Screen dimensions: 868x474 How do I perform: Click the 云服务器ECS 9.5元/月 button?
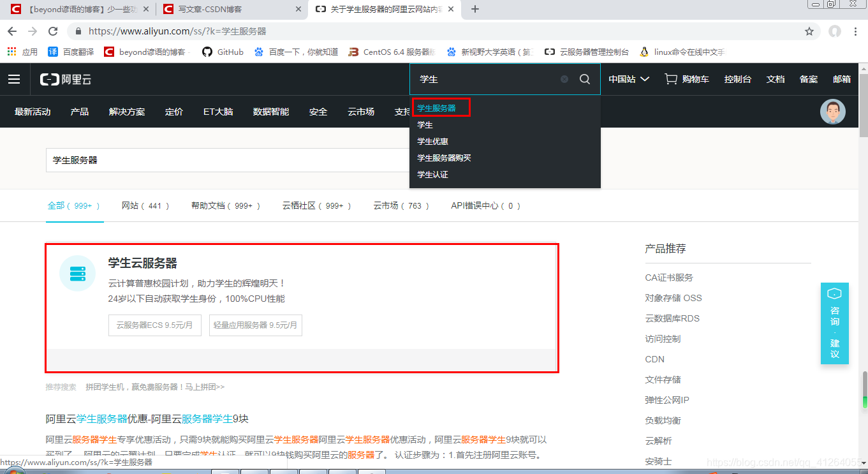tap(155, 325)
